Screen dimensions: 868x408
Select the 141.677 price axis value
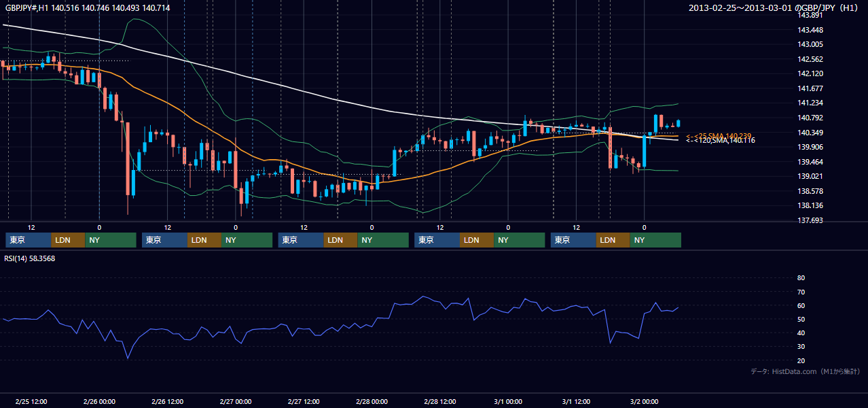[810, 88]
